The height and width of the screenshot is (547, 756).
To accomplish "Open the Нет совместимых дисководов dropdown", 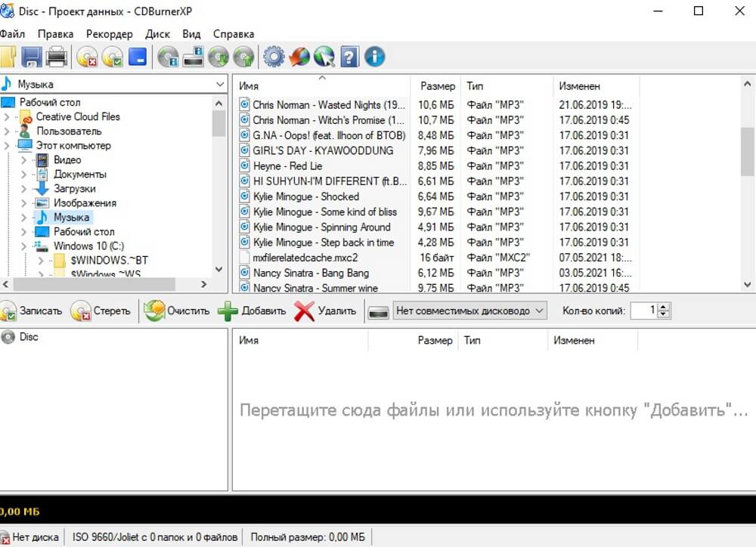I will [469, 311].
